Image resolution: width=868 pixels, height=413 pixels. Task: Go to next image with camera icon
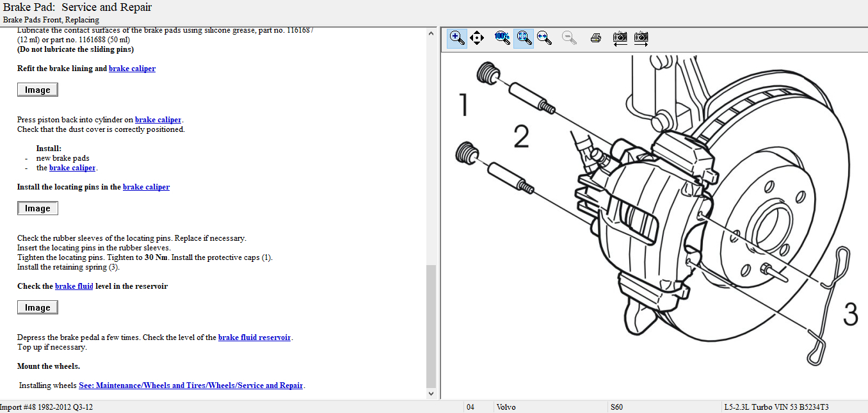641,38
